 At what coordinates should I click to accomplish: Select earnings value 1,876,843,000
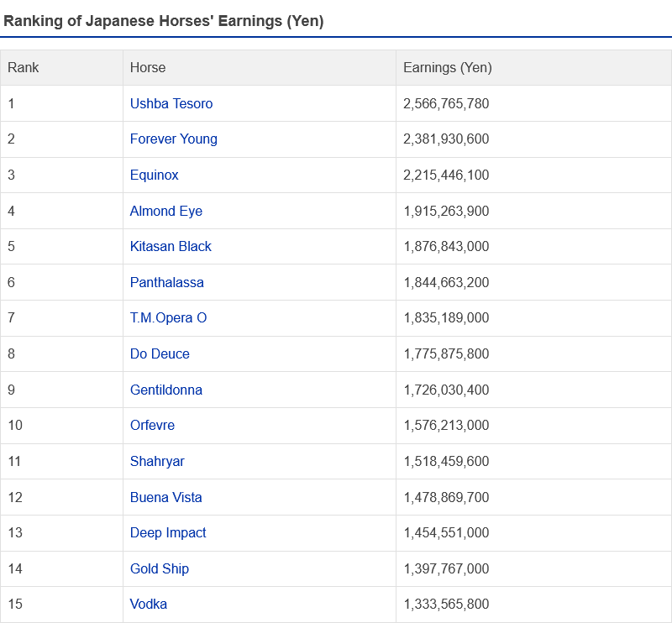446,246
